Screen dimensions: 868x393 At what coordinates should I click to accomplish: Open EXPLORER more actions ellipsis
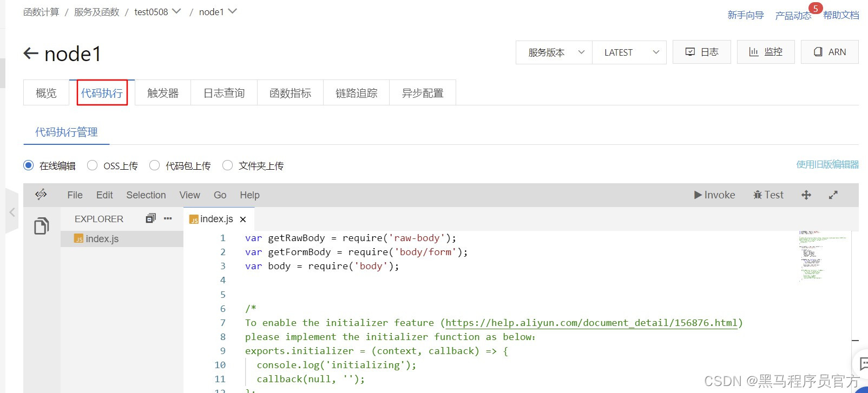pos(168,218)
